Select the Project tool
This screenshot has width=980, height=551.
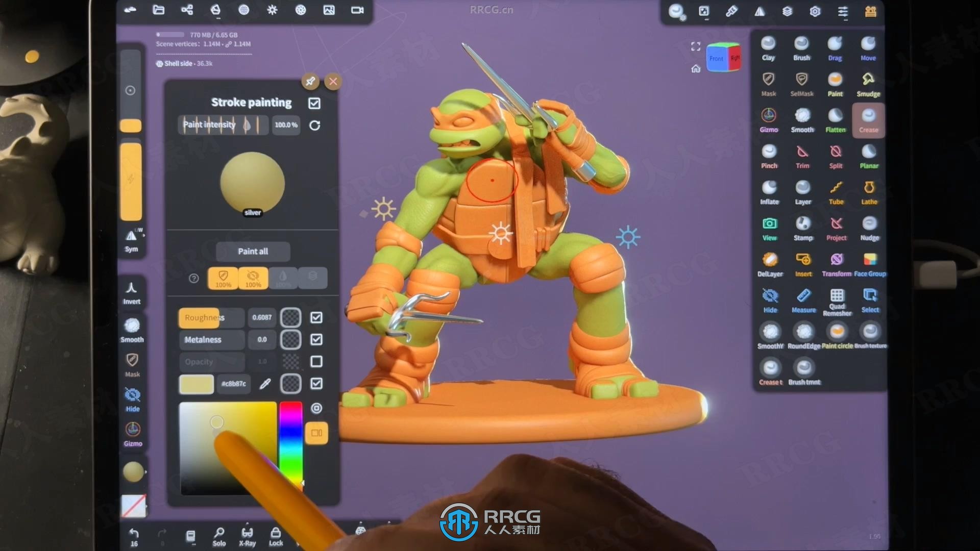(836, 229)
